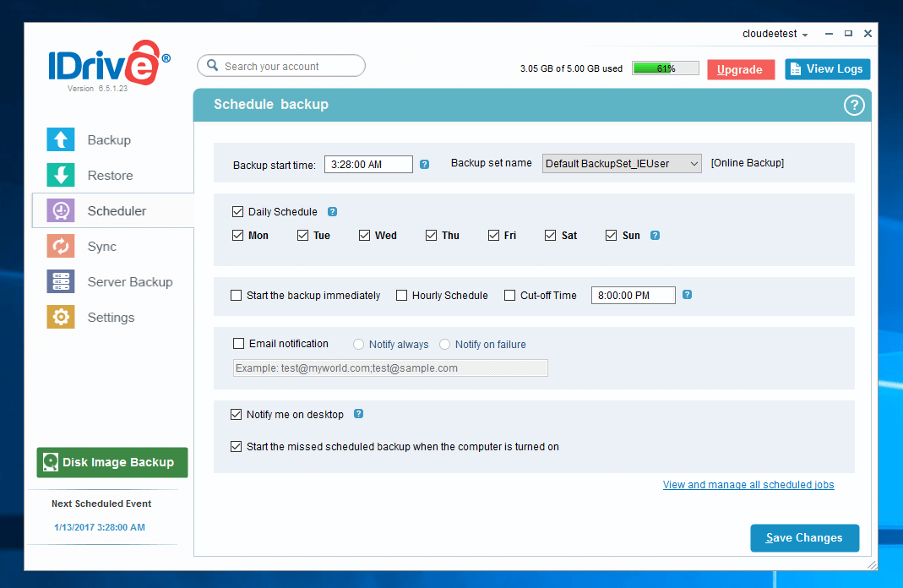Open View and manage all scheduled jobs link
This screenshot has width=903, height=588.
748,485
